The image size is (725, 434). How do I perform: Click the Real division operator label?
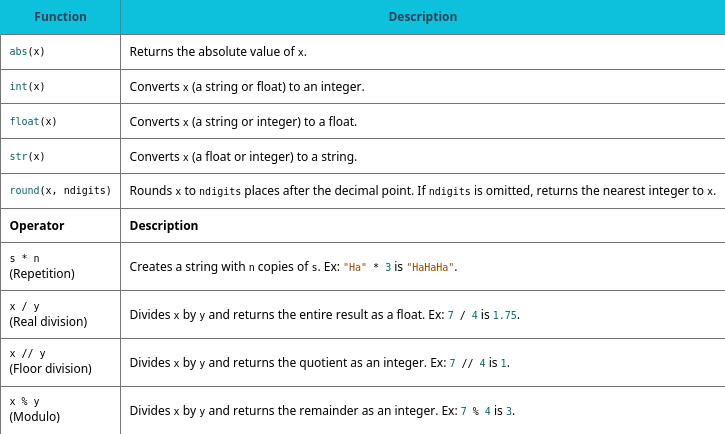pyautogui.click(x=48, y=322)
